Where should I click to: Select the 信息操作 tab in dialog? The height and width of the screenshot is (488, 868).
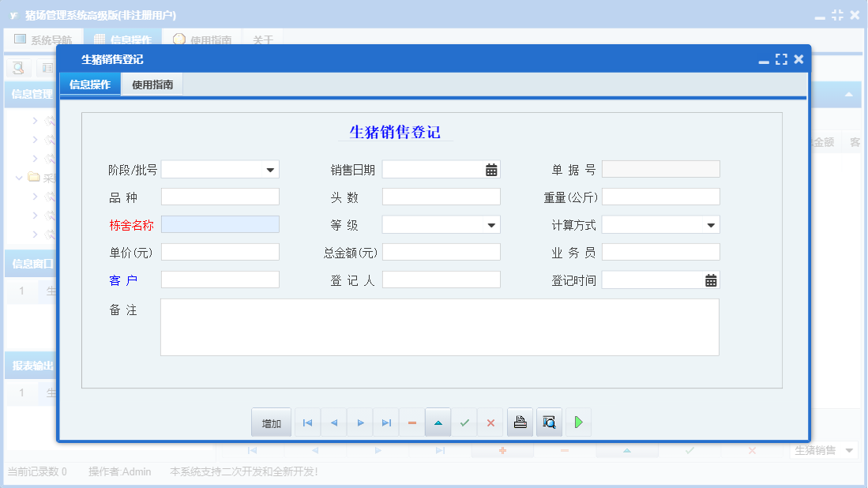tap(90, 84)
